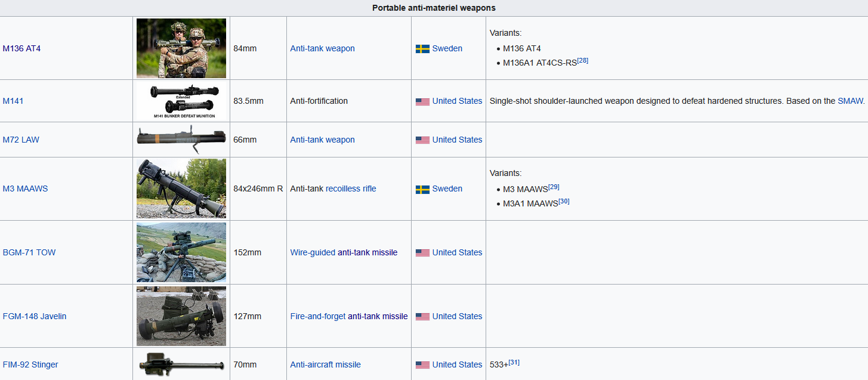Open the FGM-148 Javelin photo
The image size is (868, 380).
(x=181, y=316)
